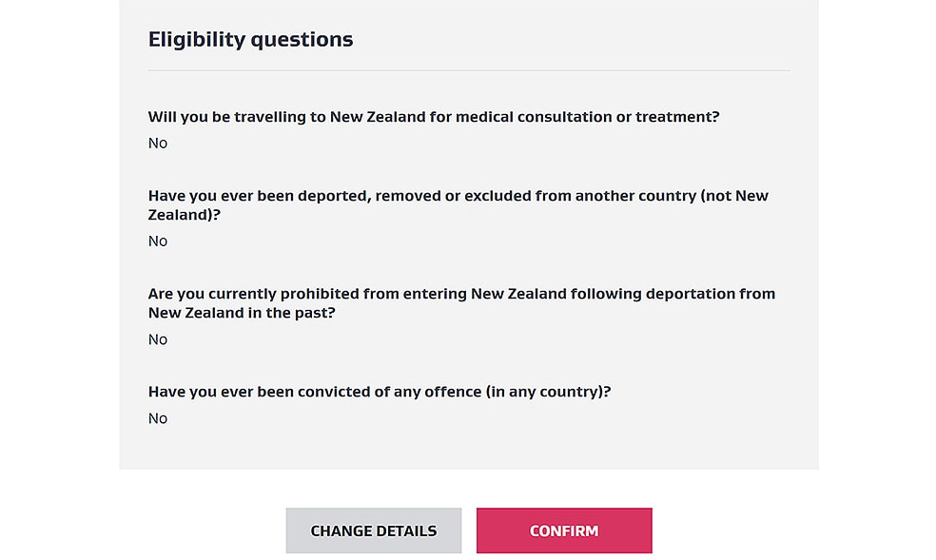
Task: Click the word Eligibility in the heading
Action: 196,39
